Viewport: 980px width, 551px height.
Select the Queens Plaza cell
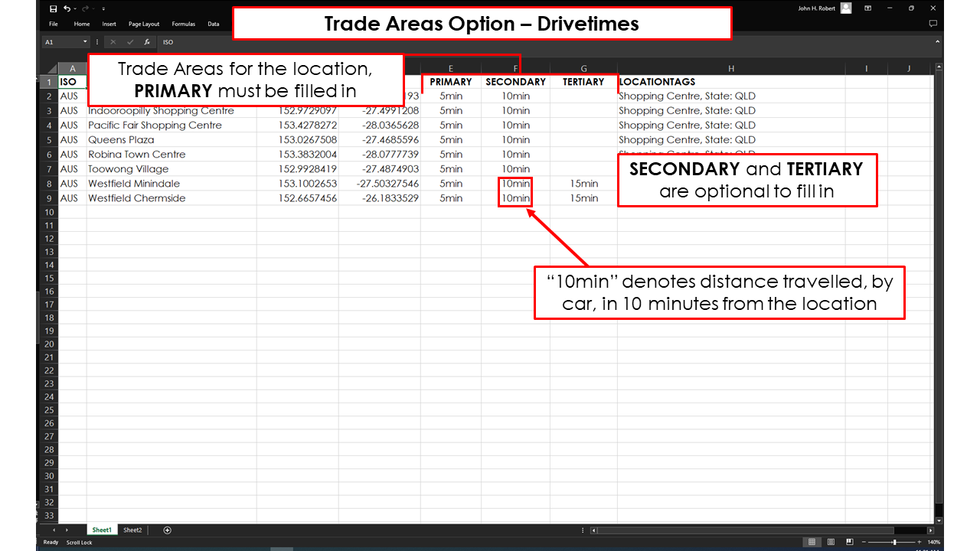point(171,140)
